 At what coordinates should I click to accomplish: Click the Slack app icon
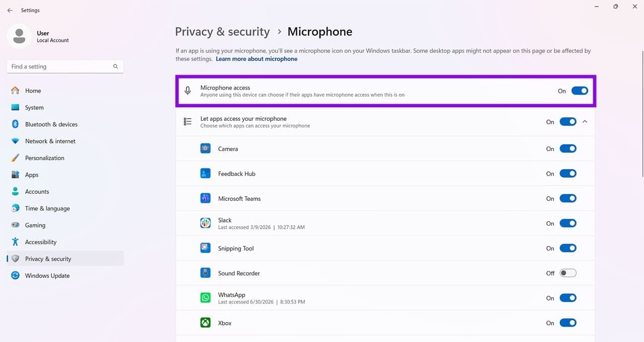[x=205, y=223]
